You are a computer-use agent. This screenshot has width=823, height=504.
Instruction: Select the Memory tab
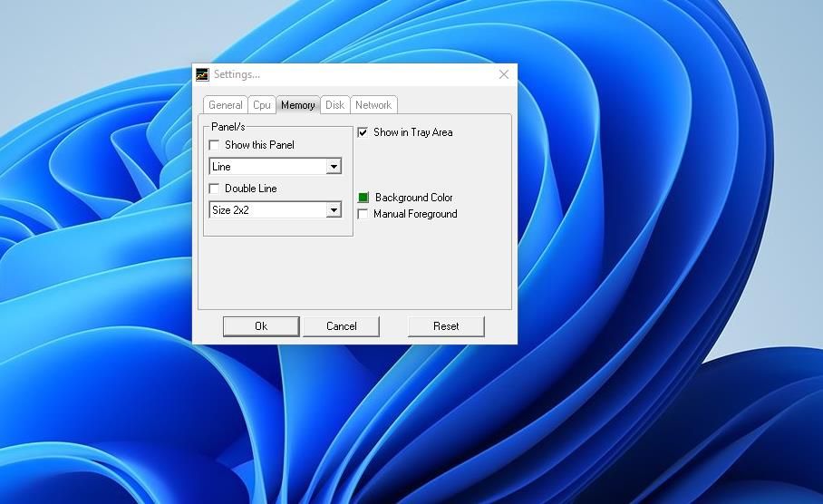297,105
